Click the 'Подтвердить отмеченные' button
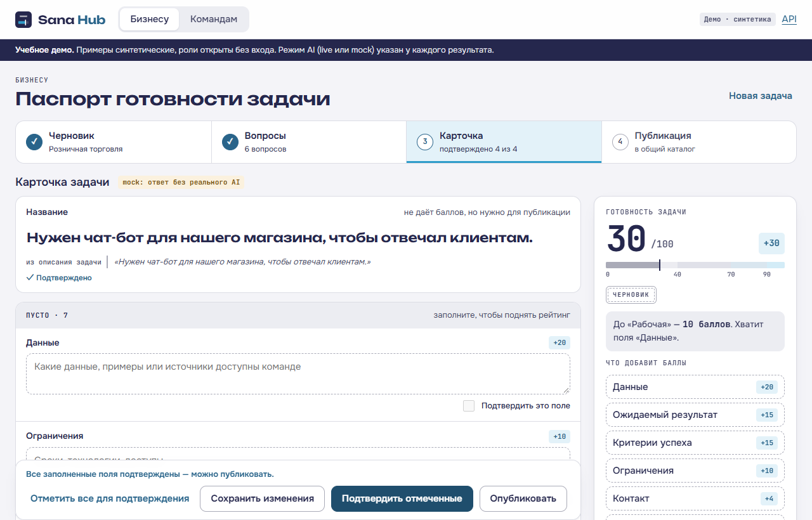 pos(402,498)
